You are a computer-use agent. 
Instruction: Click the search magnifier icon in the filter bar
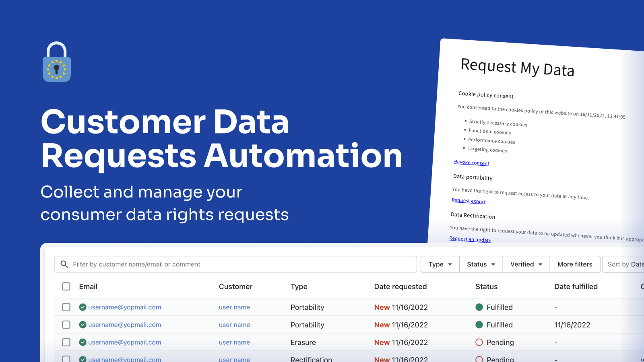tap(64, 264)
